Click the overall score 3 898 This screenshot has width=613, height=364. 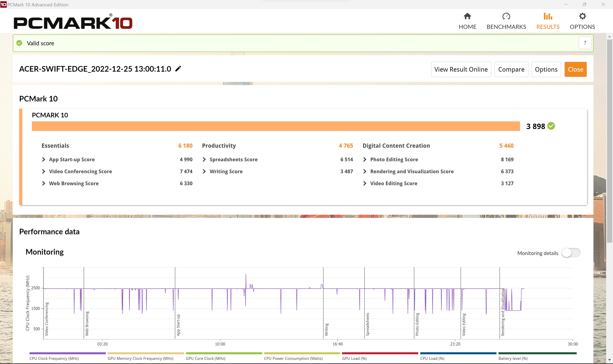535,126
